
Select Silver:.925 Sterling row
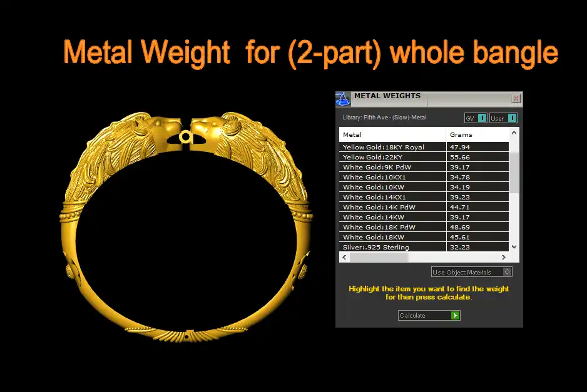pyautogui.click(x=424, y=247)
